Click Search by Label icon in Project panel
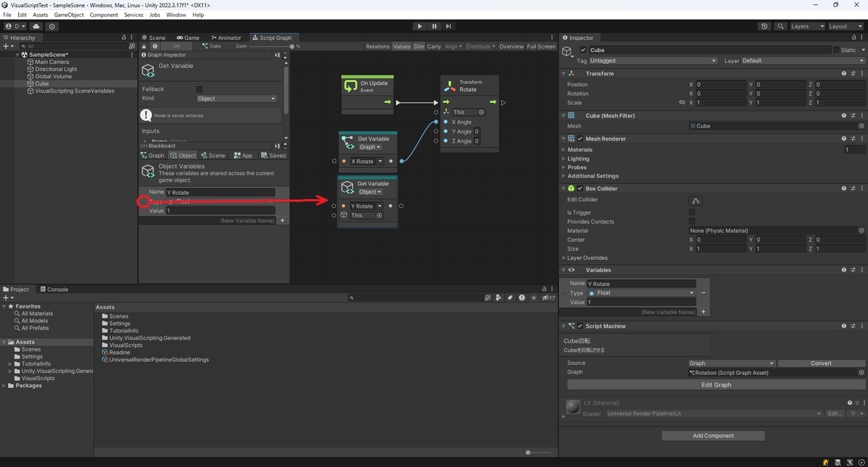 click(x=510, y=298)
